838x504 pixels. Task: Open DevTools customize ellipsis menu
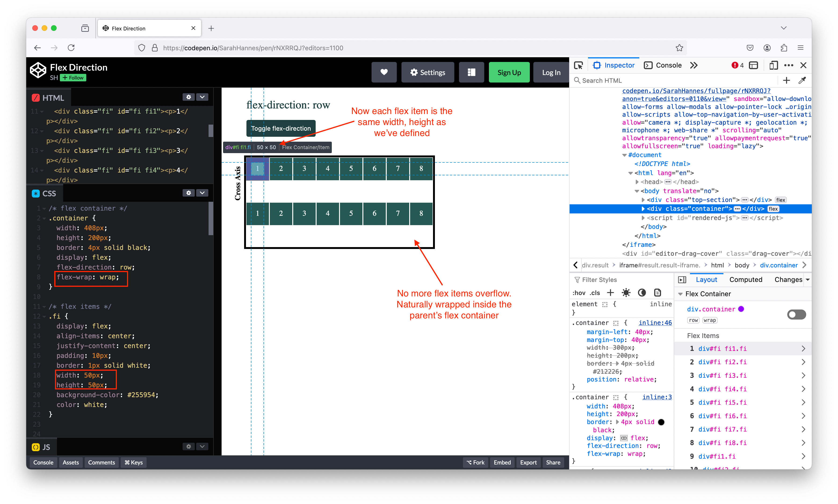[788, 65]
